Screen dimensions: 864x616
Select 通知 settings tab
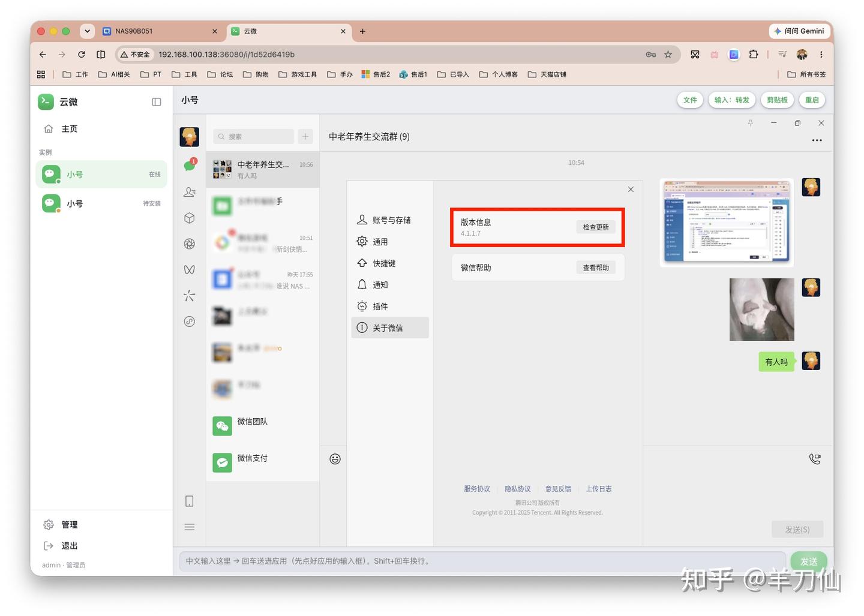pyautogui.click(x=390, y=285)
